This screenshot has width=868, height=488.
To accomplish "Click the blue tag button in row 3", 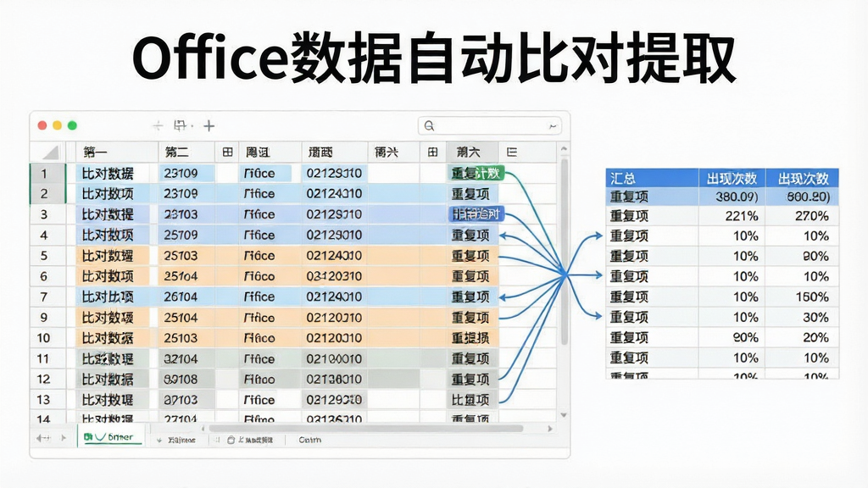I will tap(476, 214).
